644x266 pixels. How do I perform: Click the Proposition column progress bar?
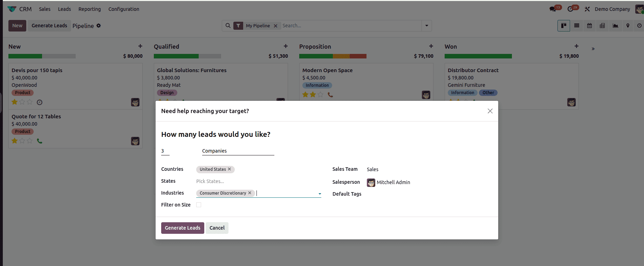coord(333,56)
